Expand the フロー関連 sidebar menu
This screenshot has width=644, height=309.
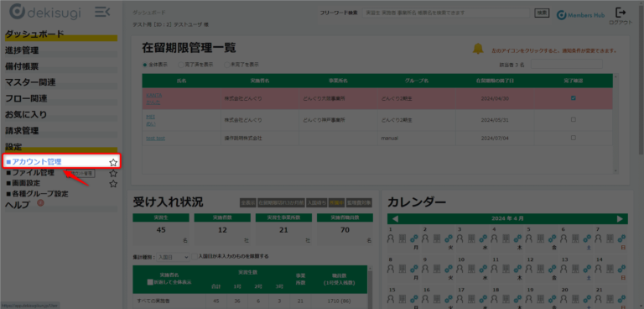pyautogui.click(x=60, y=99)
